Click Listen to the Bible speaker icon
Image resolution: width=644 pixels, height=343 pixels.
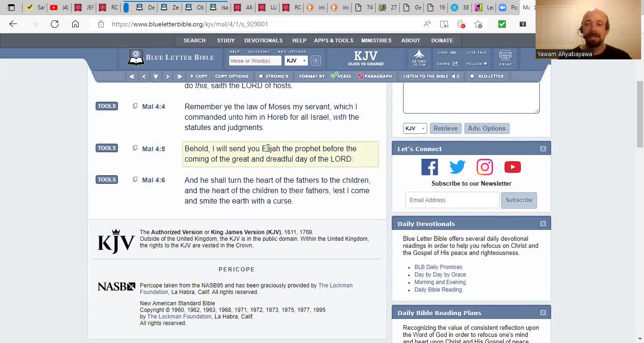pyautogui.click(x=455, y=76)
